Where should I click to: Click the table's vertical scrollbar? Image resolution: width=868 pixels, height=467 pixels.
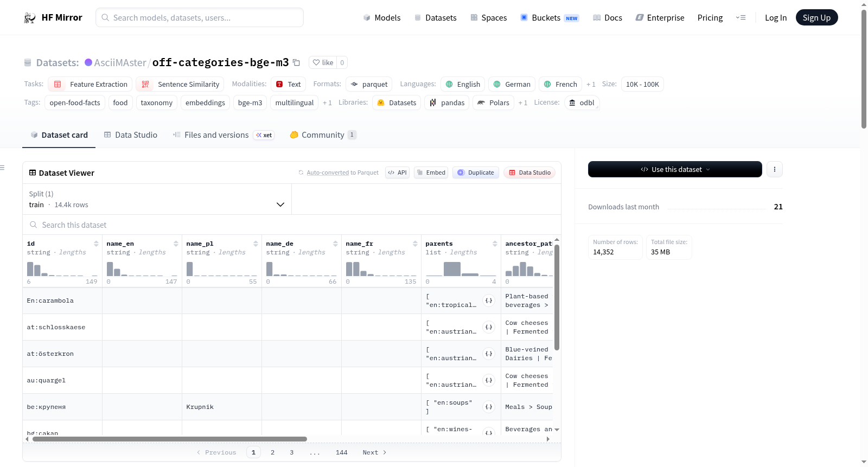(557, 297)
